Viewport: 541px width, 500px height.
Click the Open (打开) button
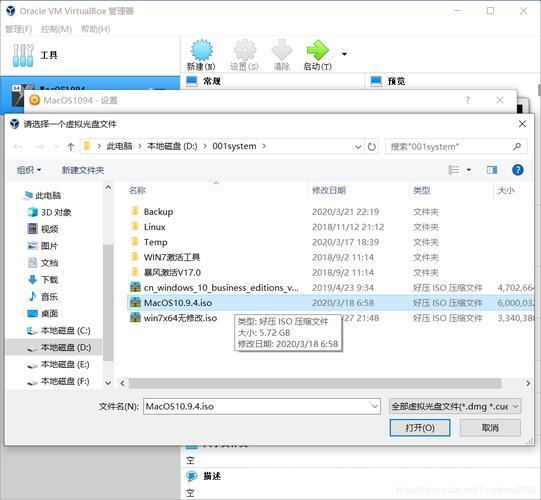click(420, 428)
